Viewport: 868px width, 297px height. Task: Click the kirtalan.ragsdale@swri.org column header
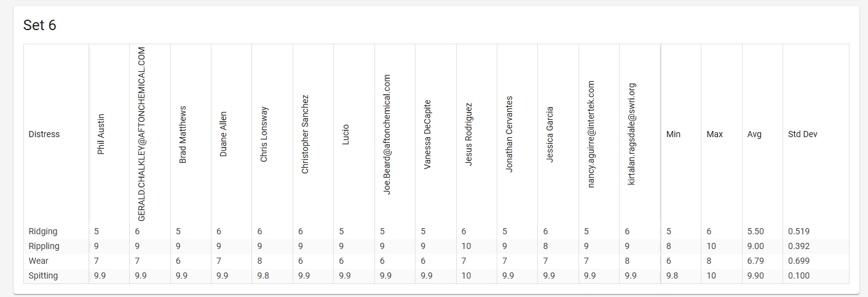tap(632, 134)
